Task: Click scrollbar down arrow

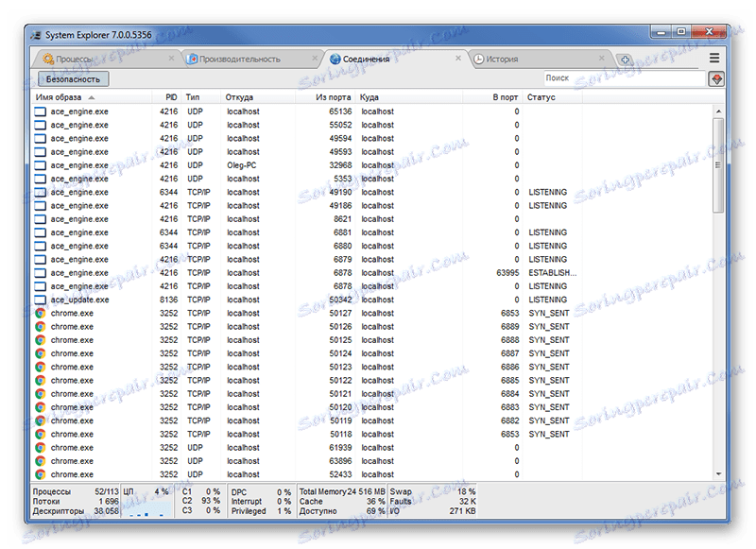Action: pyautogui.click(x=718, y=474)
